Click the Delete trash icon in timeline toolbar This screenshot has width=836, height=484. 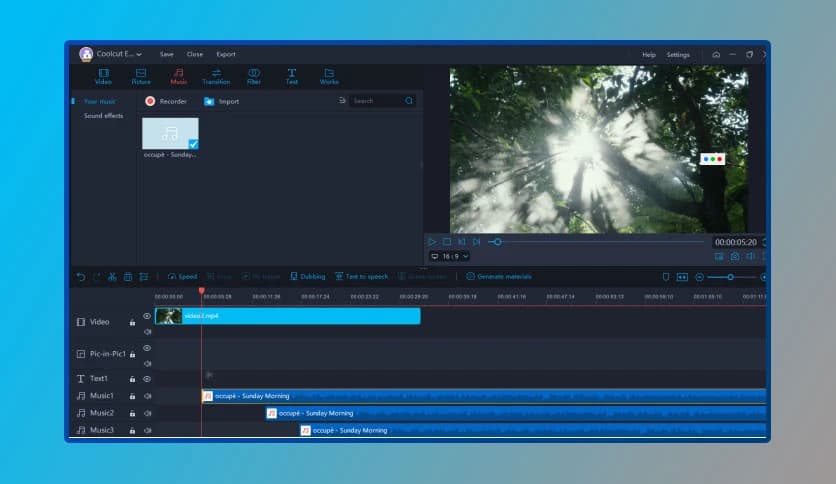pos(128,277)
